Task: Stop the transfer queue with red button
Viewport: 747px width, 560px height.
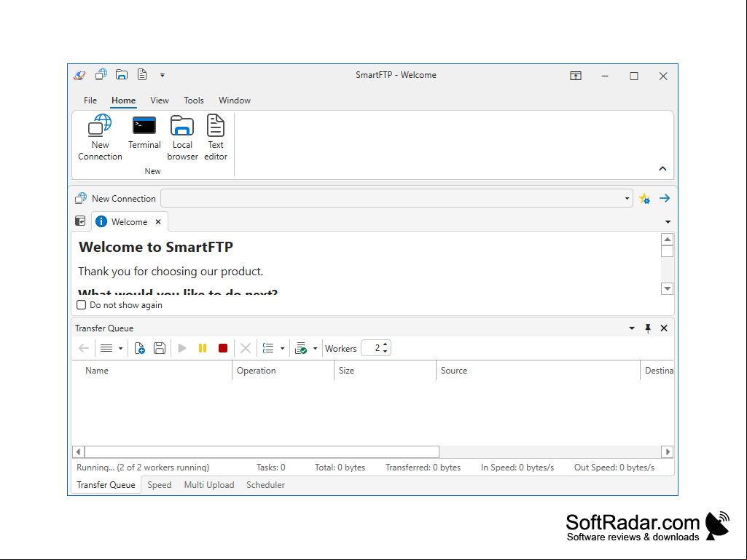Action: pos(222,348)
